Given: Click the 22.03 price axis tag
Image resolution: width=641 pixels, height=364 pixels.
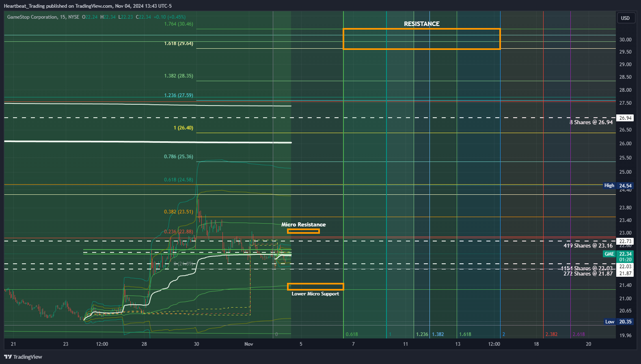Looking at the screenshot, I should (625, 267).
